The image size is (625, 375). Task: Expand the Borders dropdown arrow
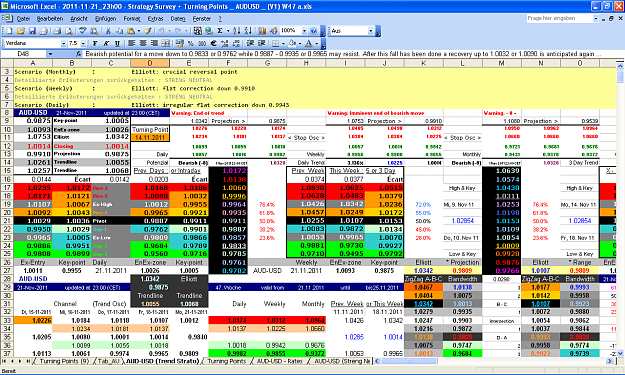tap(283, 43)
